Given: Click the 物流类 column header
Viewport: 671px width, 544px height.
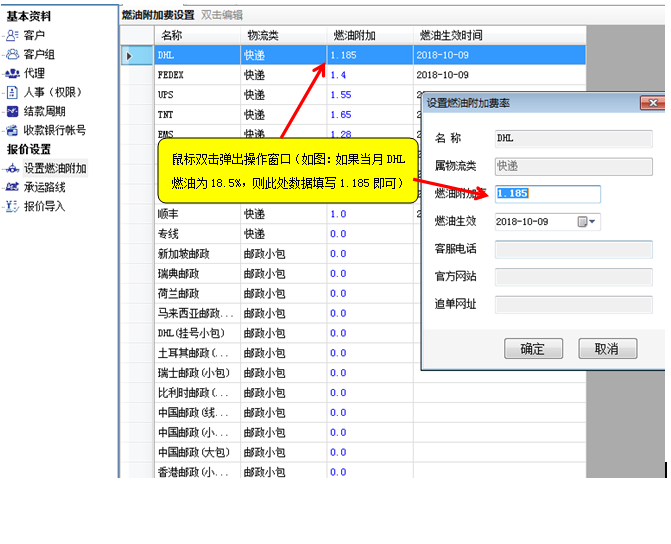Looking at the screenshot, I should click(263, 35).
